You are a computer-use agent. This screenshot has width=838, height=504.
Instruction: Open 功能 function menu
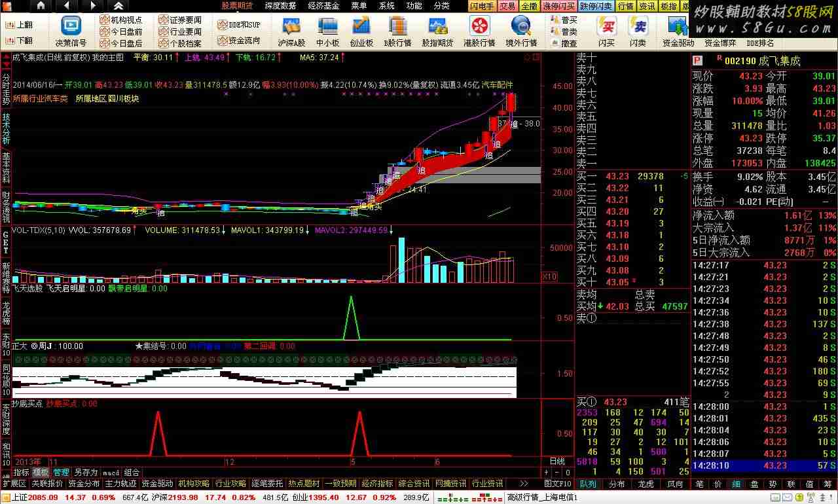pos(414,6)
